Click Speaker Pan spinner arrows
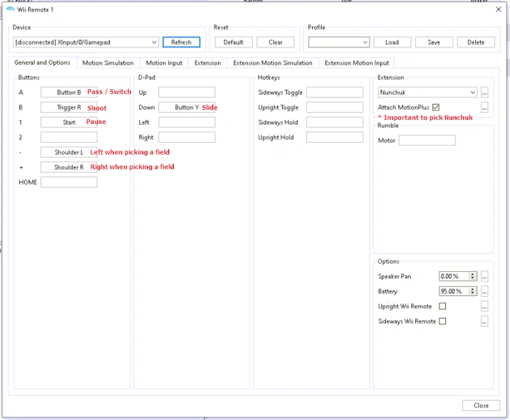This screenshot has height=420, width=510. coord(473,276)
